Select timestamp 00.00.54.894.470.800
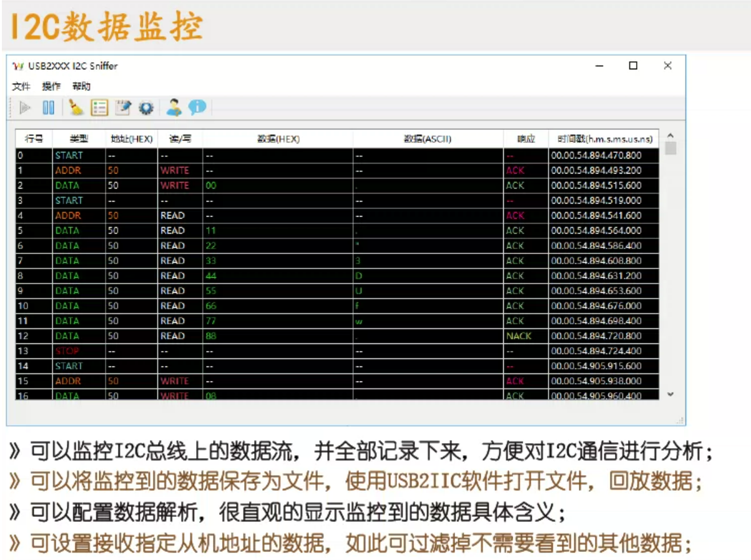The width and height of the screenshot is (751, 560). 604,155
